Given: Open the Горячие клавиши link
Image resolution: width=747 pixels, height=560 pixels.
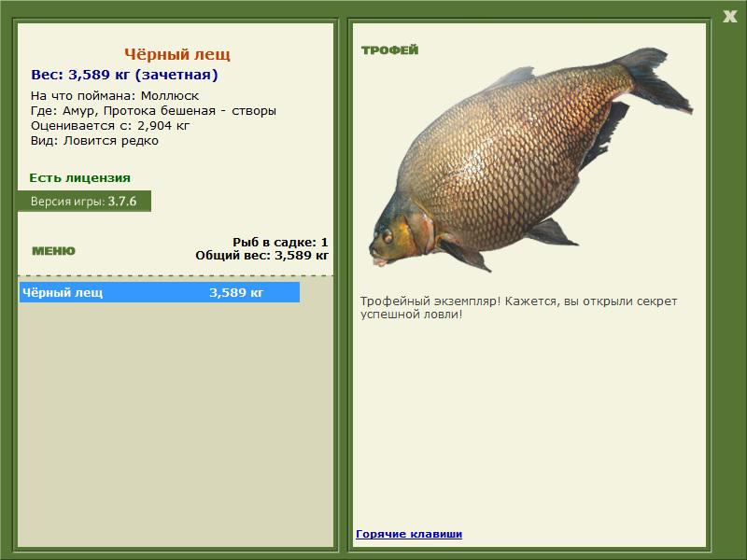Looking at the screenshot, I should pos(409,534).
